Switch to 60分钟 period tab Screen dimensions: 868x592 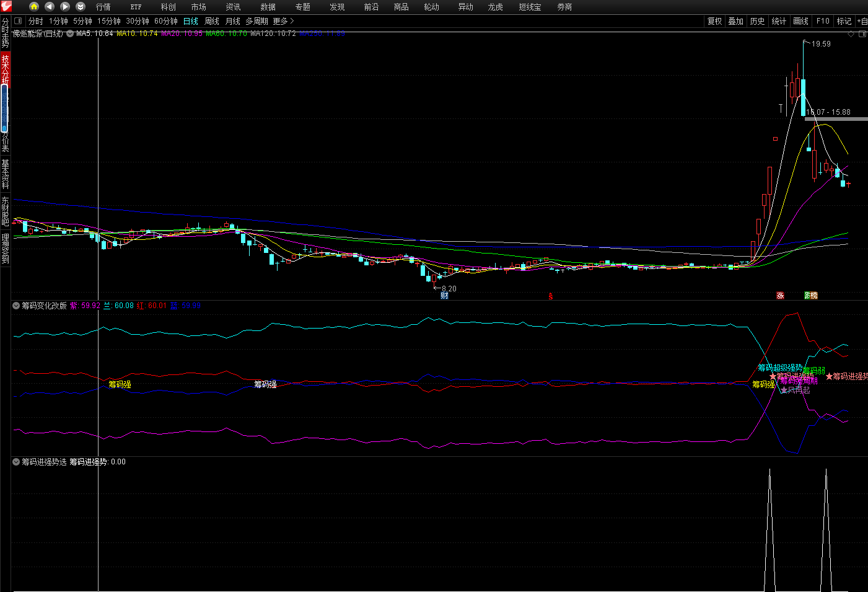[x=165, y=21]
